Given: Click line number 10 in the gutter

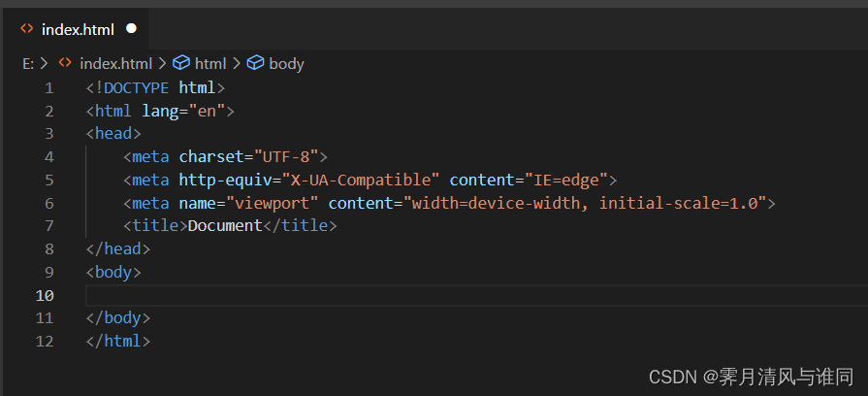Looking at the screenshot, I should point(45,295).
